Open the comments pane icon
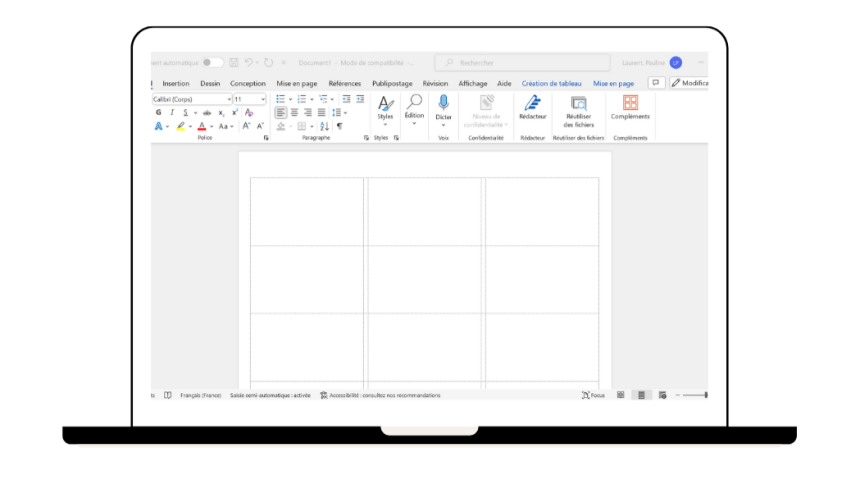 coord(656,83)
